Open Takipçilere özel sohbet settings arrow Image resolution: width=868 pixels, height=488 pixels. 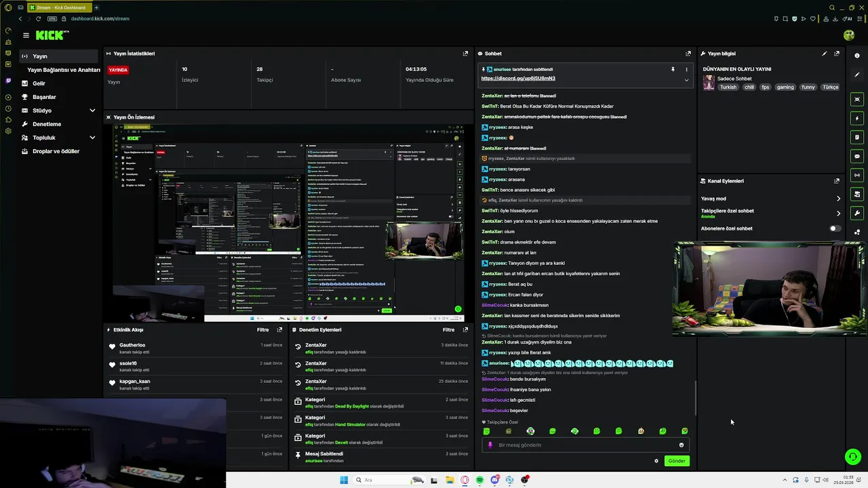click(838, 213)
